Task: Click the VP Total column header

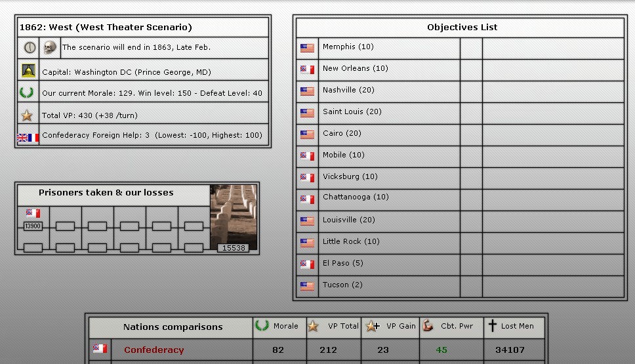Action: (334, 326)
